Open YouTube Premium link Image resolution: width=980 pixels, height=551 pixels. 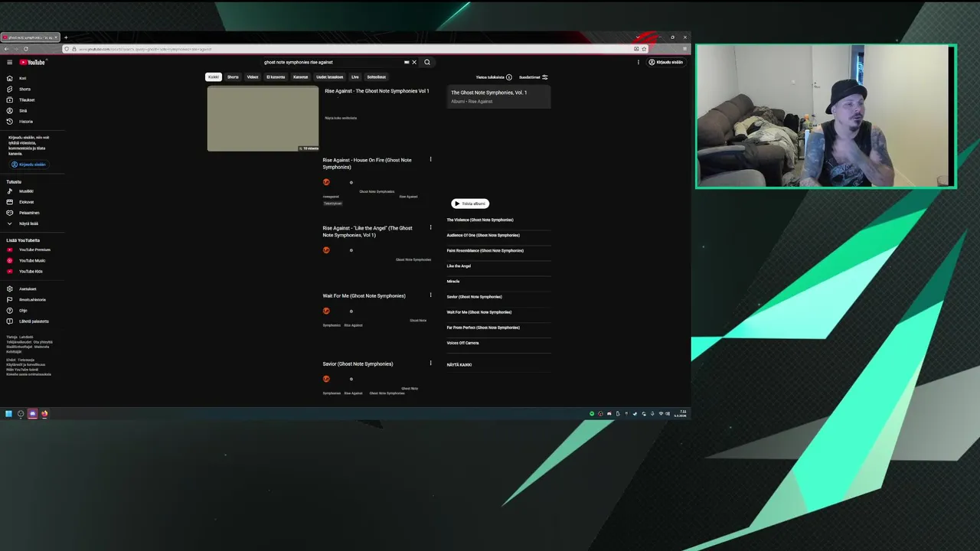tap(34, 249)
